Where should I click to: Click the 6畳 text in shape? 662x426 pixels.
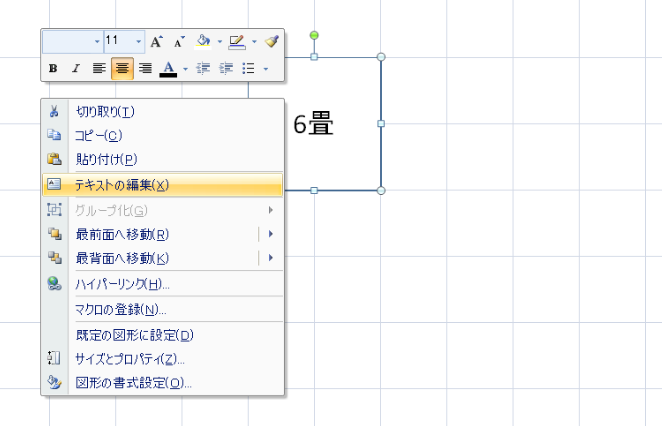(x=313, y=124)
